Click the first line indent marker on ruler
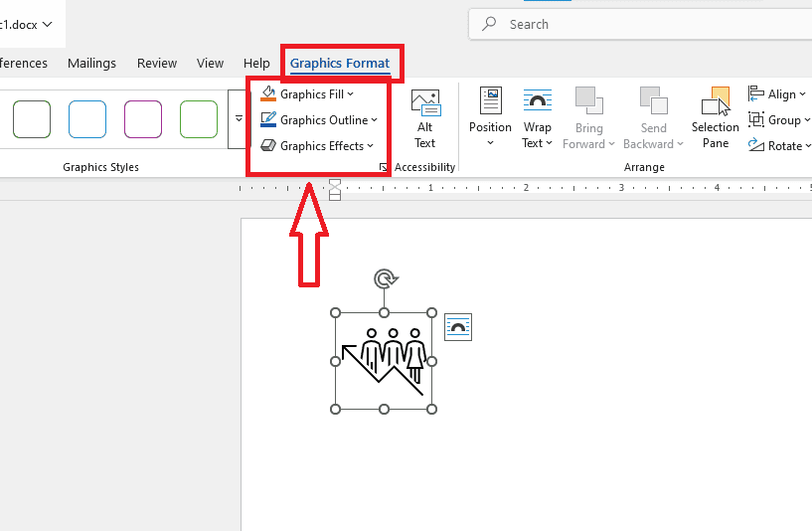 tap(335, 183)
